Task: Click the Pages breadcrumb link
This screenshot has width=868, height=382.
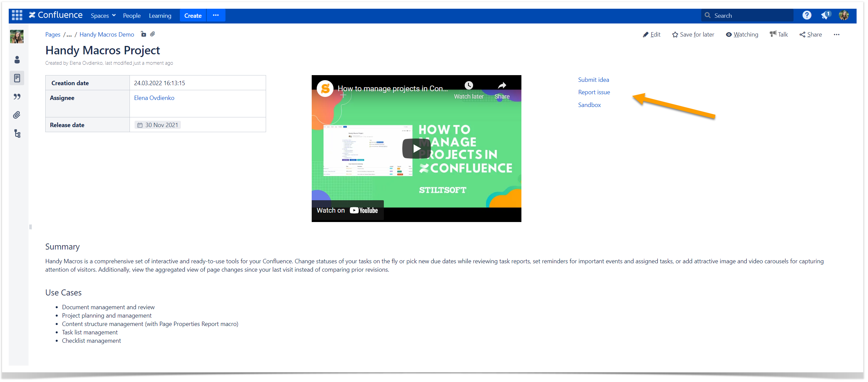Action: point(53,34)
